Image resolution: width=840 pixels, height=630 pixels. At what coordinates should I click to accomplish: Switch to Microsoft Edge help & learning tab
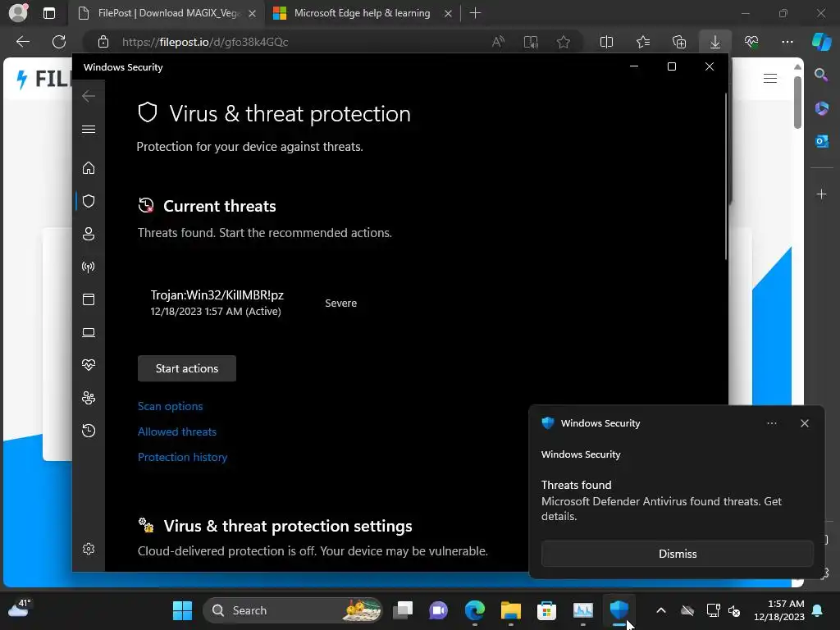click(x=362, y=13)
